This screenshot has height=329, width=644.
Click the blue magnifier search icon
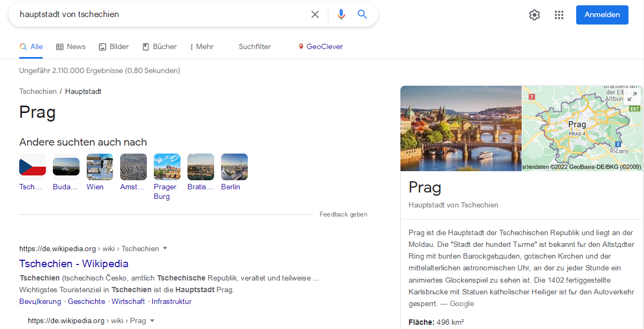pyautogui.click(x=363, y=14)
